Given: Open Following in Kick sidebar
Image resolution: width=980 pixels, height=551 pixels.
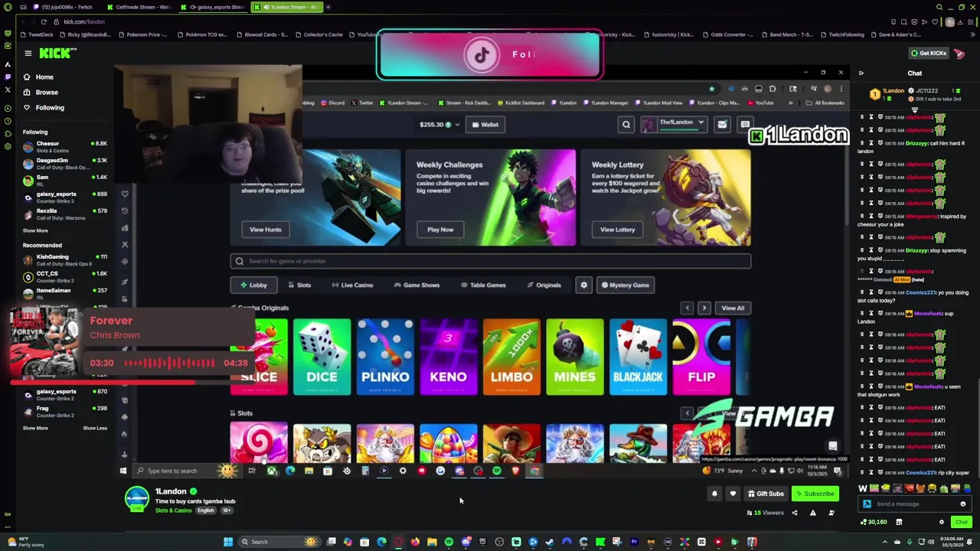Looking at the screenshot, I should 44,107.
